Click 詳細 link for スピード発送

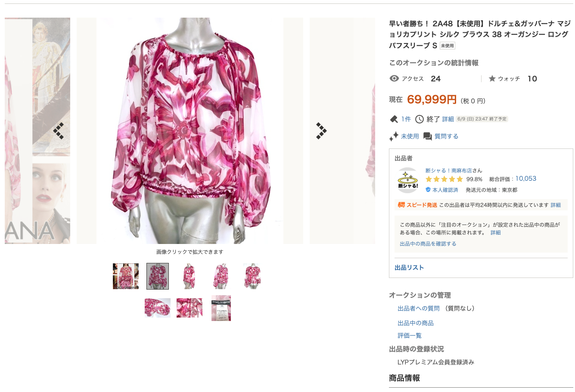tap(556, 205)
